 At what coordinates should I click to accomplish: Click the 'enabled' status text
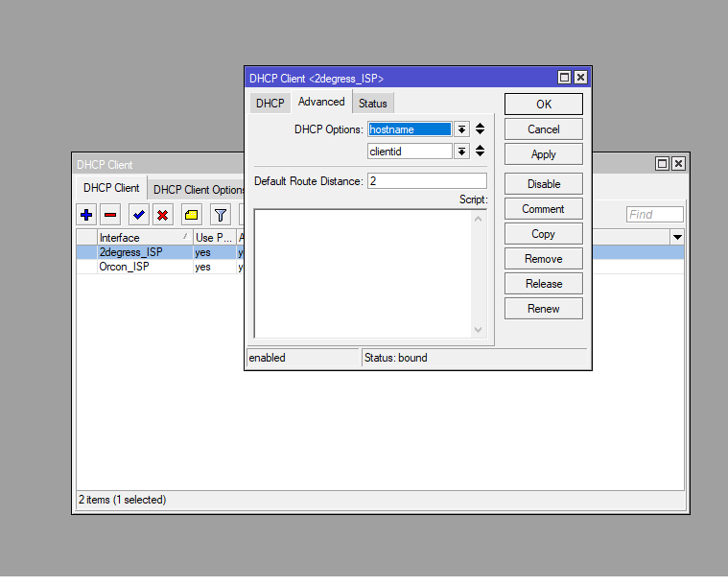(x=267, y=358)
